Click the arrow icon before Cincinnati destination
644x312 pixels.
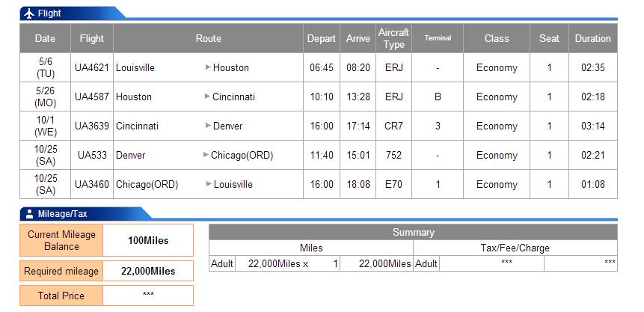pos(207,97)
